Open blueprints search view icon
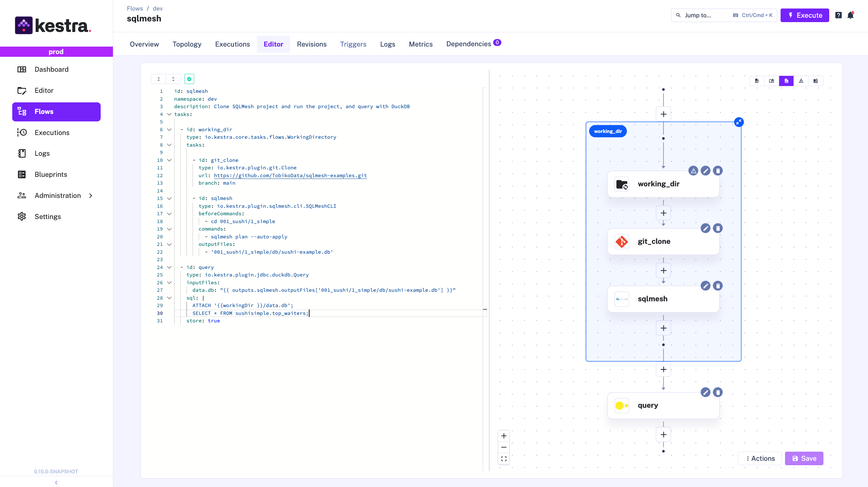Viewport: 868px width, 487px height. (816, 81)
